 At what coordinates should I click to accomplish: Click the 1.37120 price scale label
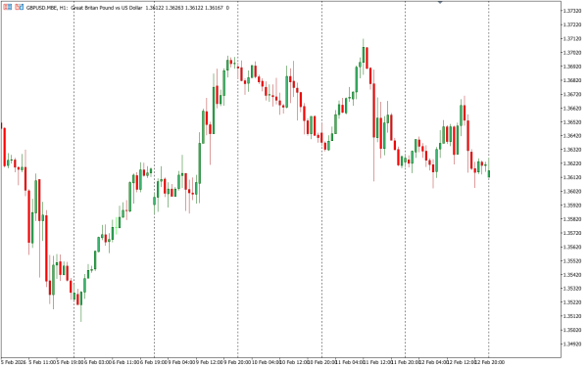[x=572, y=38]
